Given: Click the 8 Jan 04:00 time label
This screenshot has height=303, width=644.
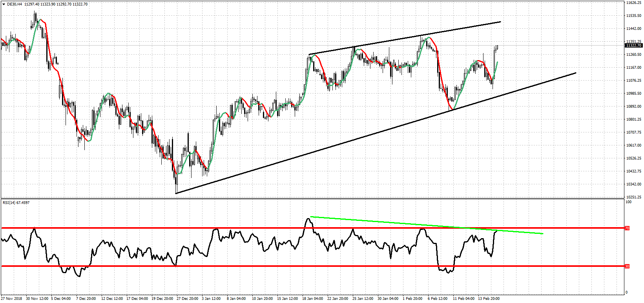Looking at the screenshot, I should pos(236,299).
